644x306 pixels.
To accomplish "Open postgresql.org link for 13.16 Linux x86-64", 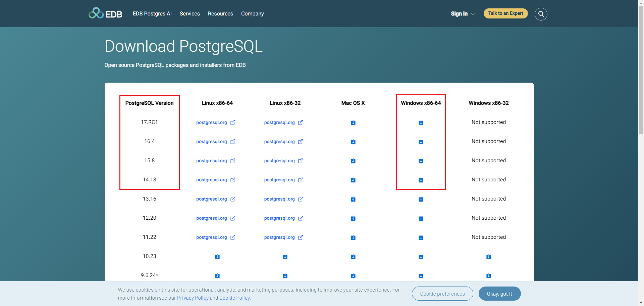I will (x=216, y=199).
